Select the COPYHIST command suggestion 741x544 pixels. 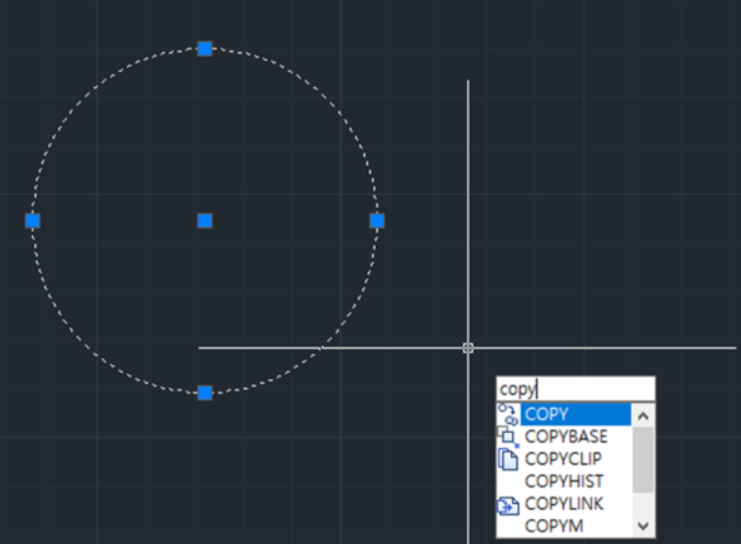[564, 481]
